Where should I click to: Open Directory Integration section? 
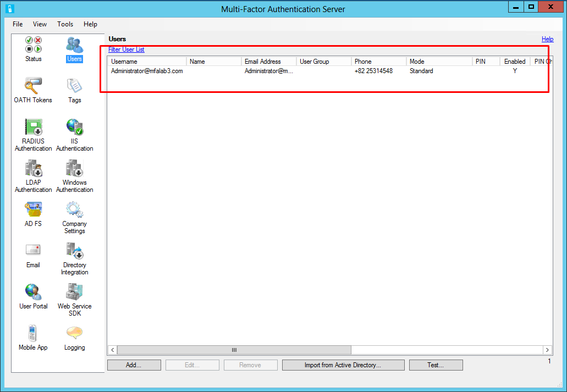74,258
